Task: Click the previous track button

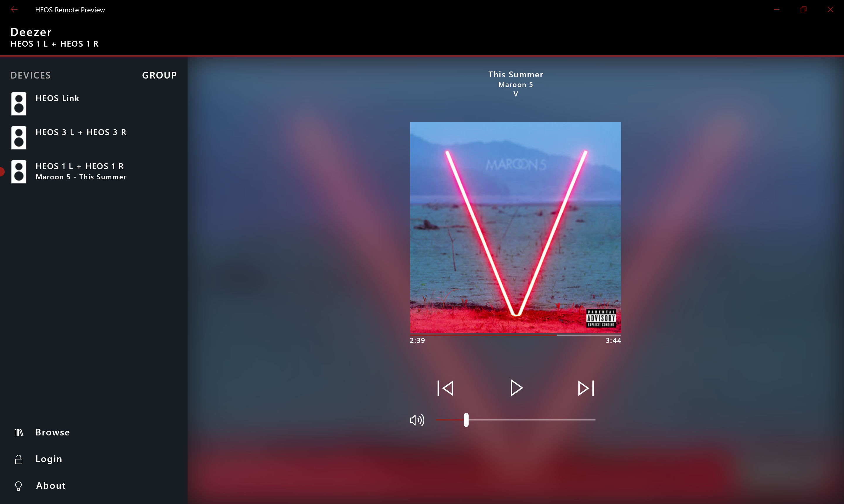Action: coord(445,388)
